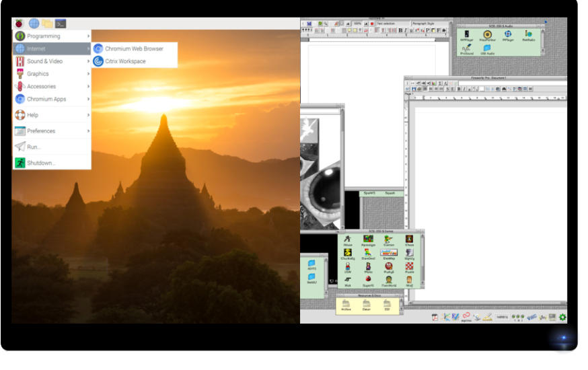The image size is (588, 370).
Task: Launch the Terminal from the taskbar
Action: pos(61,24)
